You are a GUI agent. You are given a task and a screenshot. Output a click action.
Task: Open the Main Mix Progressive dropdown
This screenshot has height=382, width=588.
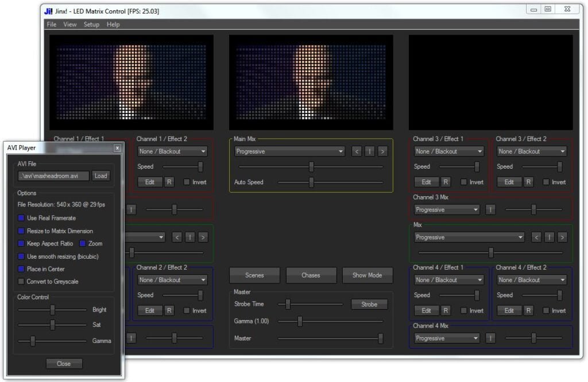[x=289, y=151]
